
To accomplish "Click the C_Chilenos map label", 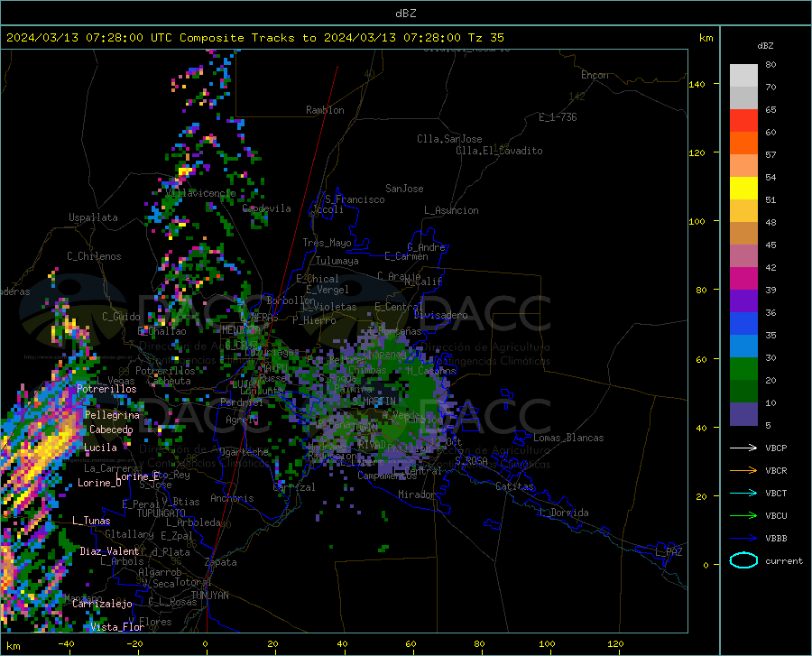I will pos(94,256).
